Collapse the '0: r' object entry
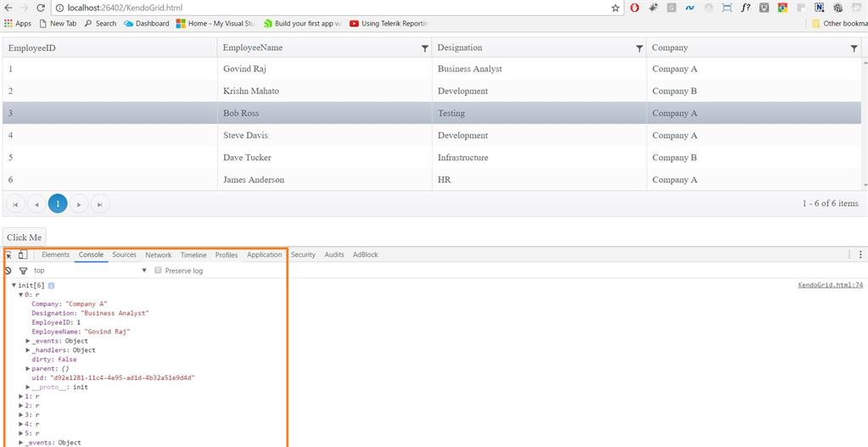The image size is (868, 447). click(21, 295)
